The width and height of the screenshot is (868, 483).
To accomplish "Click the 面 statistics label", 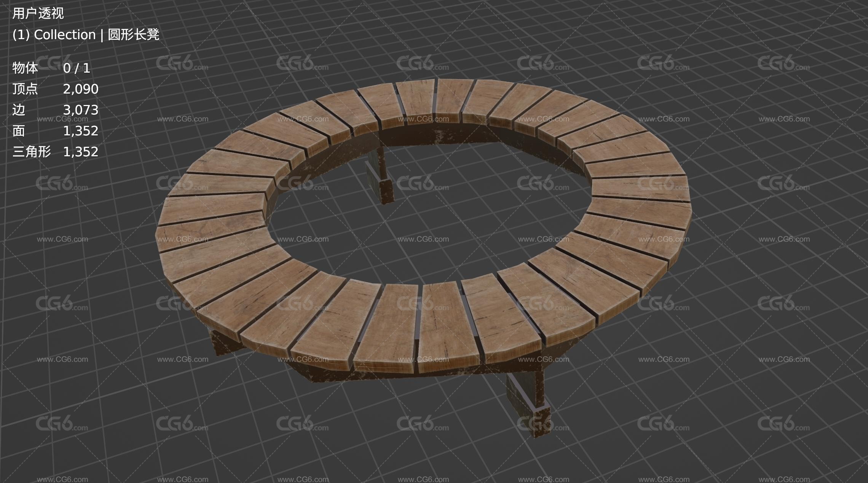I will (19, 131).
